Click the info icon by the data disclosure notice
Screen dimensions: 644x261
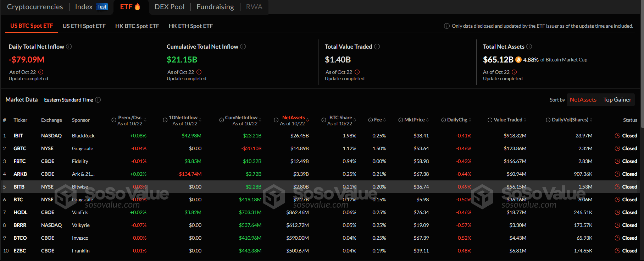point(447,26)
